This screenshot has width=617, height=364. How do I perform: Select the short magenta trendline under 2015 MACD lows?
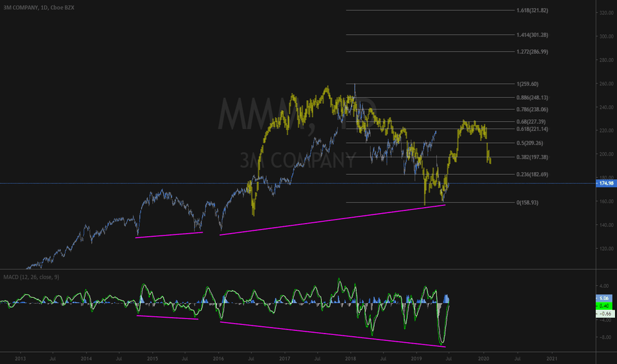pos(167,317)
